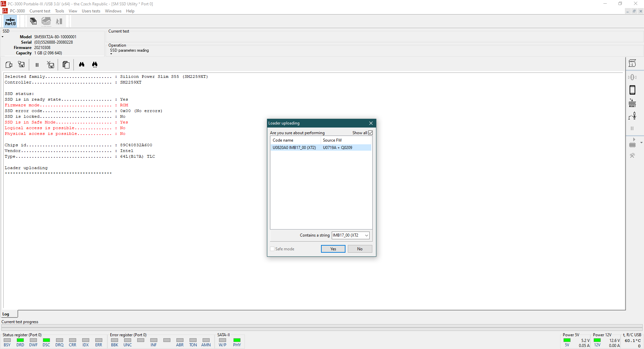Click No in Loader uploading dialog
This screenshot has height=349, width=644.
[360, 249]
